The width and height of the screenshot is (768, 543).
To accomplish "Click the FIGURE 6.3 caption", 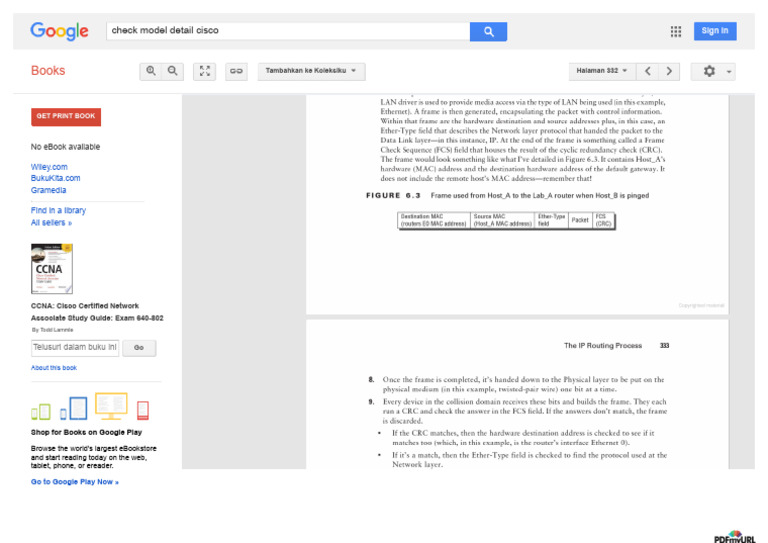I will (507, 195).
